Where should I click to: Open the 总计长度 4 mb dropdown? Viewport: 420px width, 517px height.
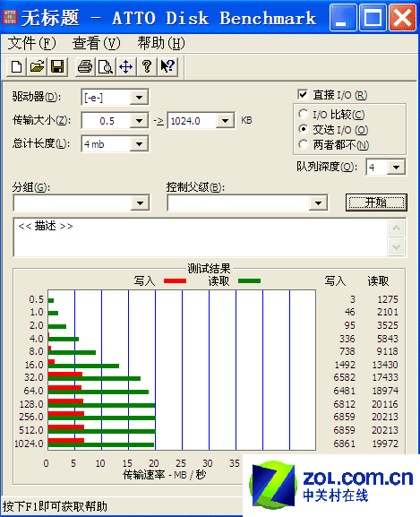coord(139,144)
